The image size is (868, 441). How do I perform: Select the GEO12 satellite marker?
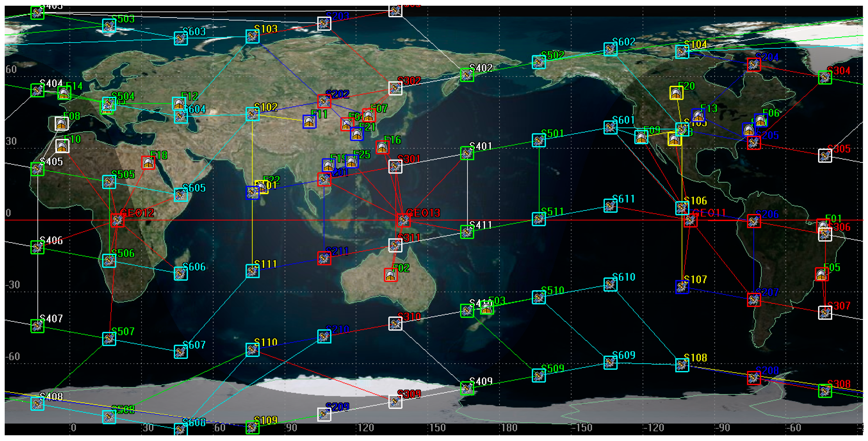117,220
